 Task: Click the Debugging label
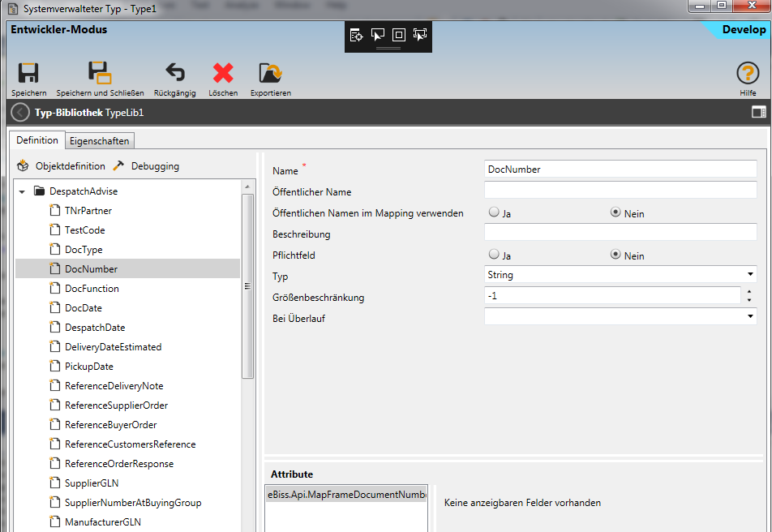155,166
